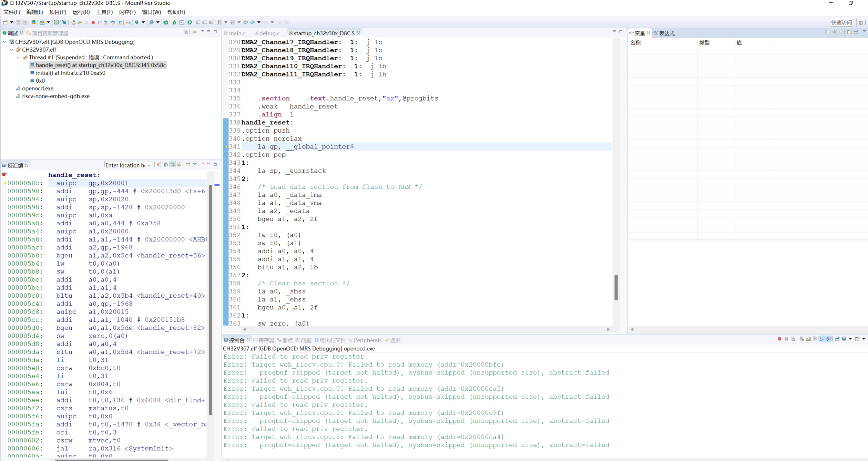Click the Restart debug session icon
The image size is (868, 461).
click(x=73, y=22)
